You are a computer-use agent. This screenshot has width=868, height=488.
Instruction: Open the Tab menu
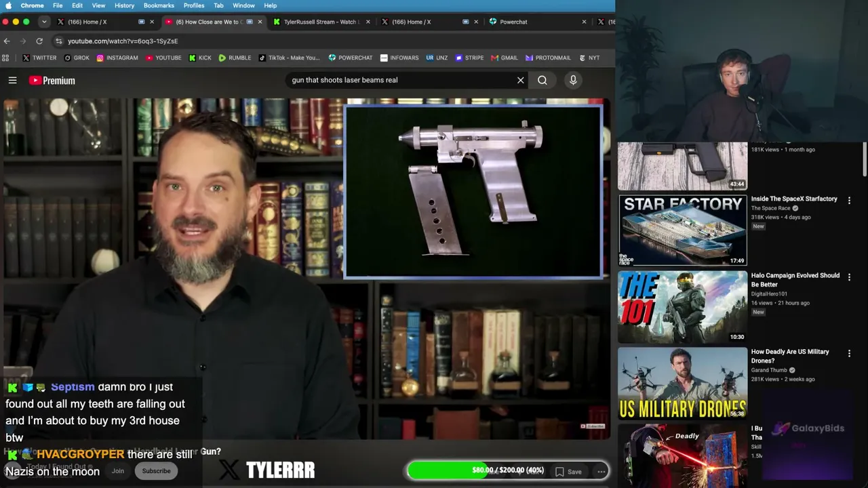(218, 5)
